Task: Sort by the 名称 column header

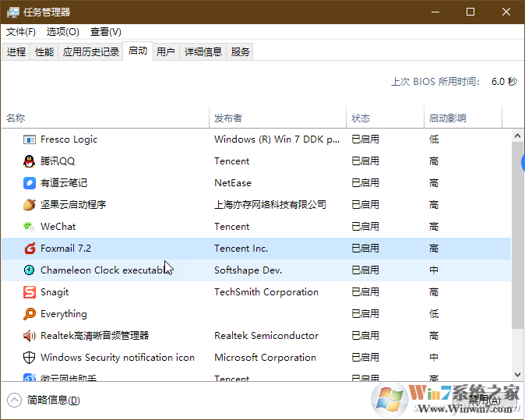Action: 105,118
